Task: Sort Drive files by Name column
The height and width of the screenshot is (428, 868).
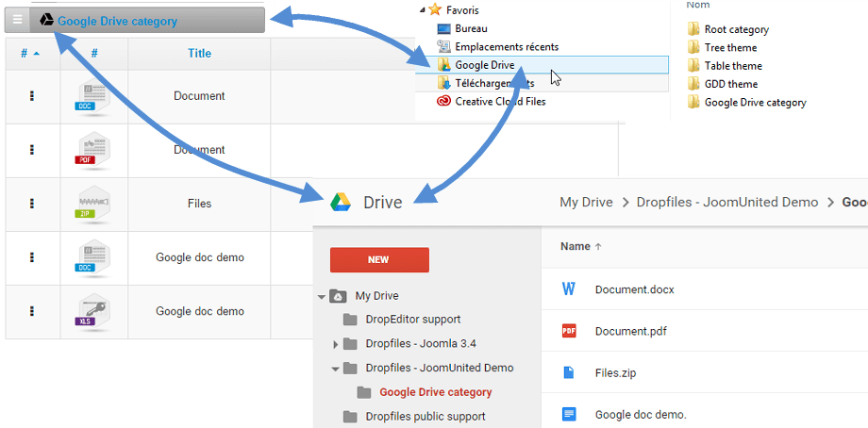Action: coord(575,247)
